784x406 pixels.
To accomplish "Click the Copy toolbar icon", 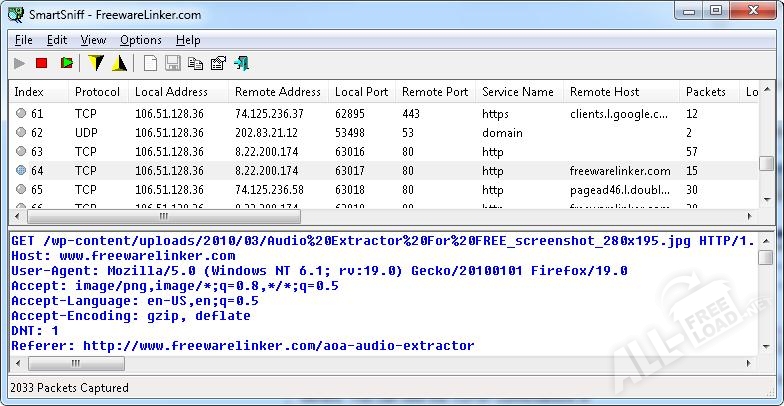I will pyautogui.click(x=195, y=64).
